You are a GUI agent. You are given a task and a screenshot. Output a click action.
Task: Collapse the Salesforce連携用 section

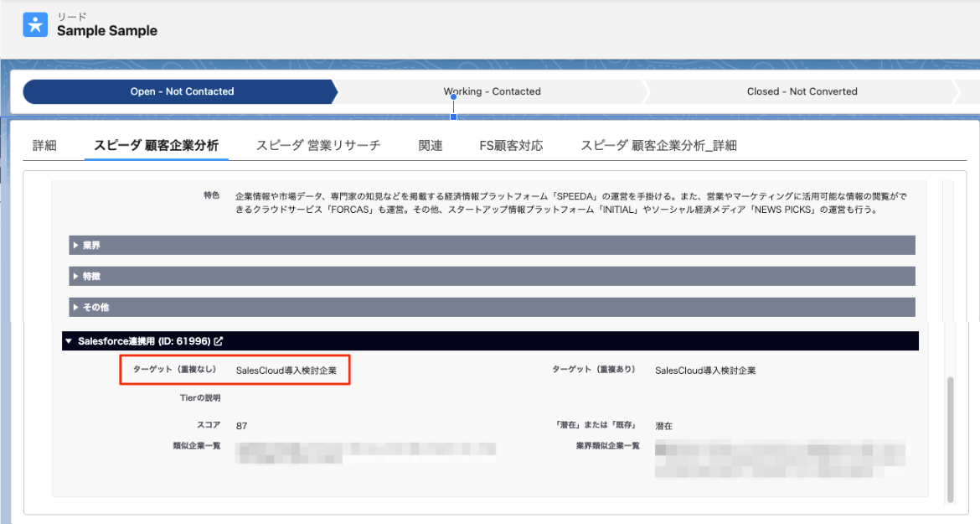click(x=68, y=341)
